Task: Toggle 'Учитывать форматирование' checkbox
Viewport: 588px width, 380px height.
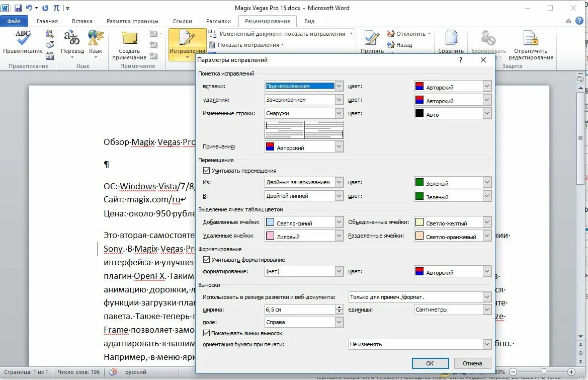Action: (206, 260)
